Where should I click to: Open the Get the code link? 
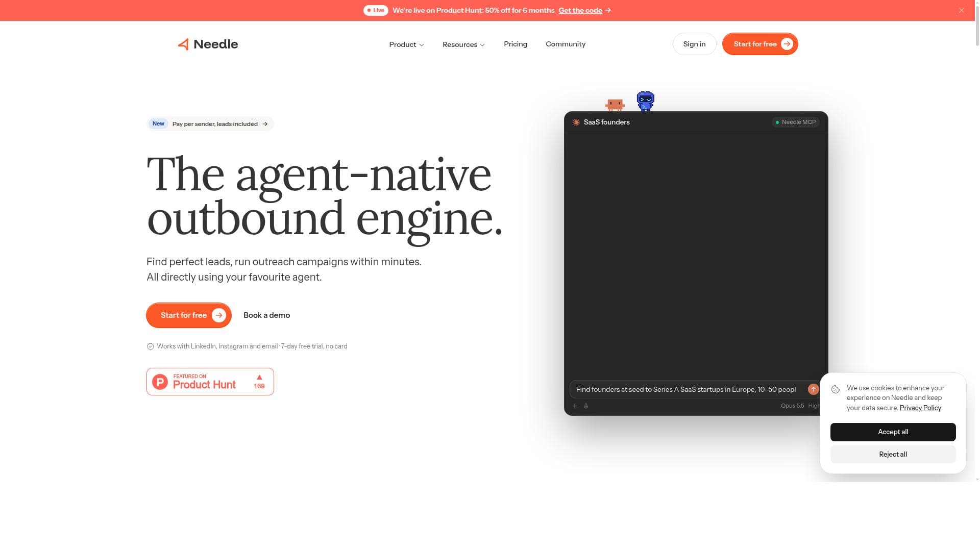[x=584, y=10]
